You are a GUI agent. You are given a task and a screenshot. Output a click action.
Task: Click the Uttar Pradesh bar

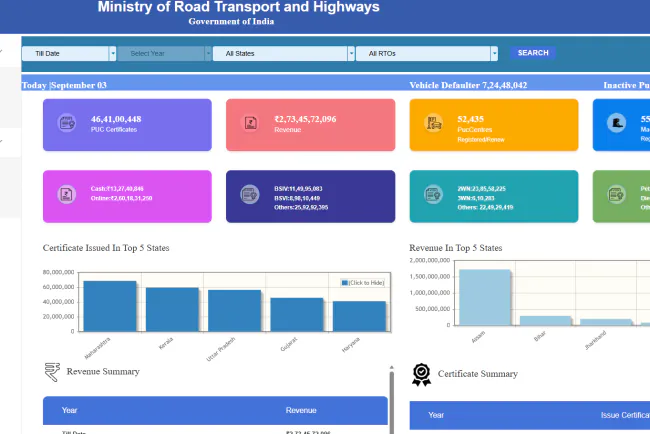click(x=235, y=311)
